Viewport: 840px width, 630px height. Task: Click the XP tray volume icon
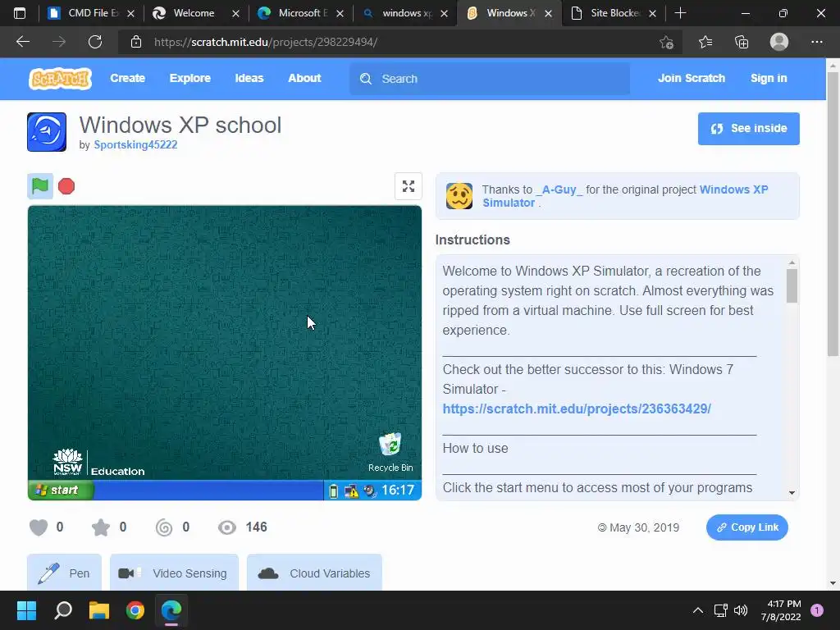coord(370,491)
